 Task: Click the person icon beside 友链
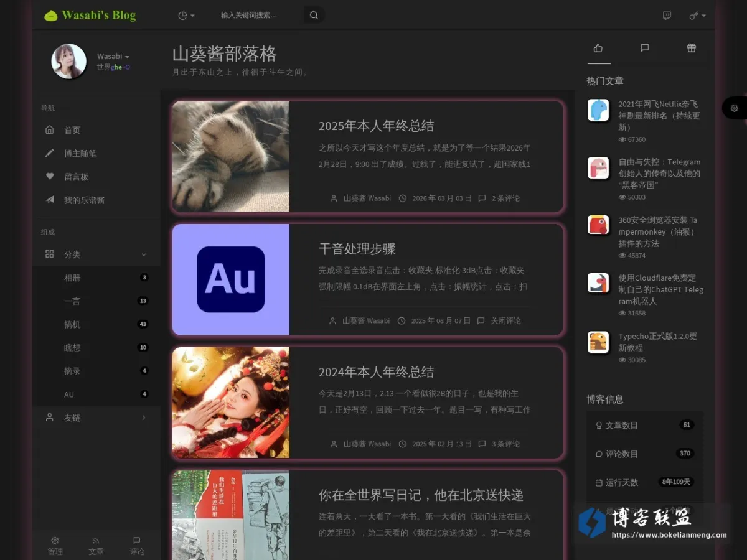[50, 418]
